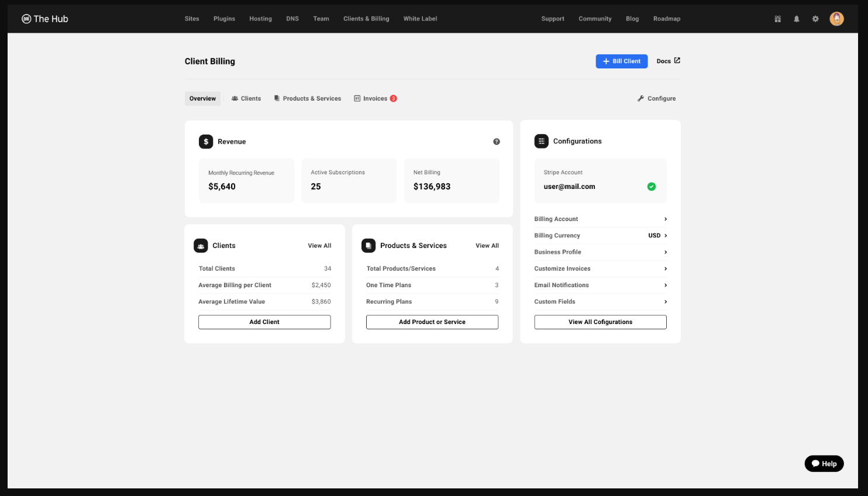Viewport: 868px width, 496px height.
Task: Open the notifications bell
Action: pos(797,18)
